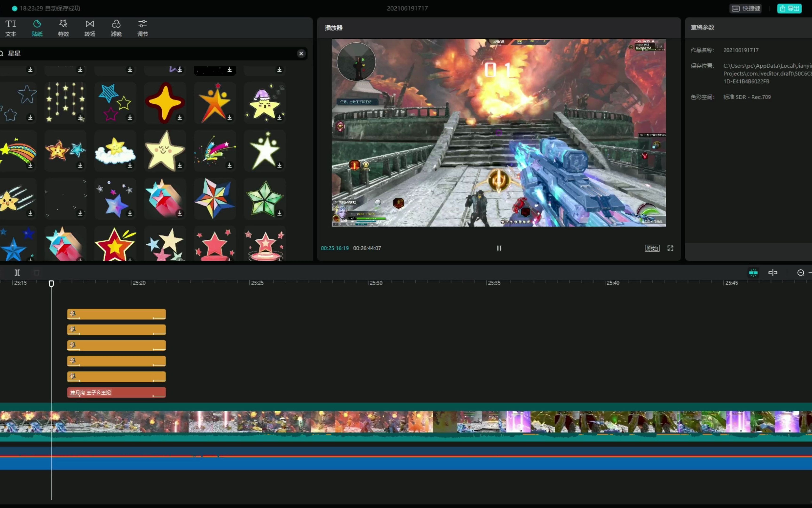This screenshot has height=508, width=812.
Task: Clear the 星星 search query
Action: [x=301, y=53]
